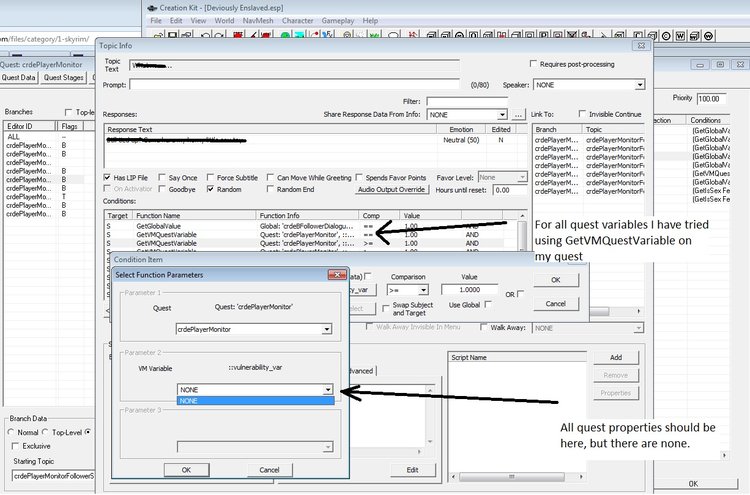Image resolution: width=750 pixels, height=495 pixels.
Task: Click the Conditions list scroll-up arrow
Action: click(522, 216)
